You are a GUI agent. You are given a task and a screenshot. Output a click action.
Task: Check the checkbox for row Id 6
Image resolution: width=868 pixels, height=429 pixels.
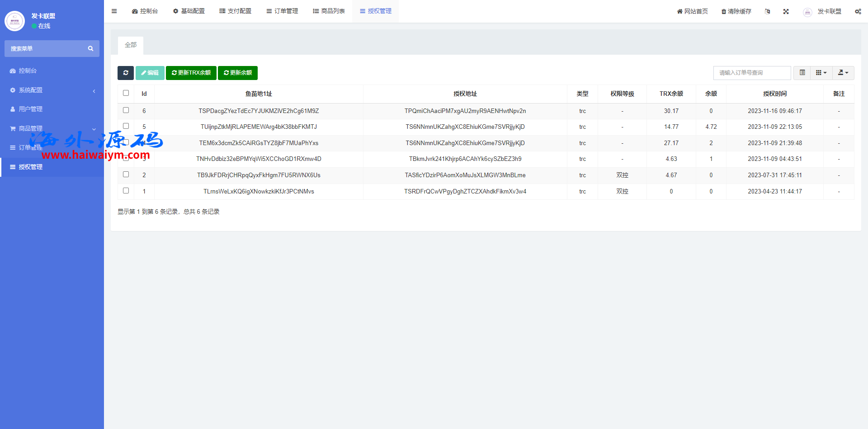tap(126, 110)
